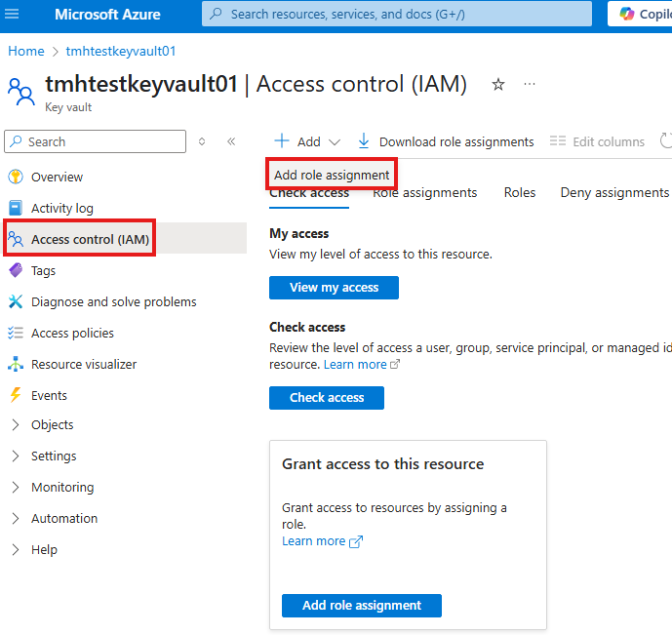The height and width of the screenshot is (635, 672).
Task: Click the blue Check access button
Action: [x=327, y=398]
